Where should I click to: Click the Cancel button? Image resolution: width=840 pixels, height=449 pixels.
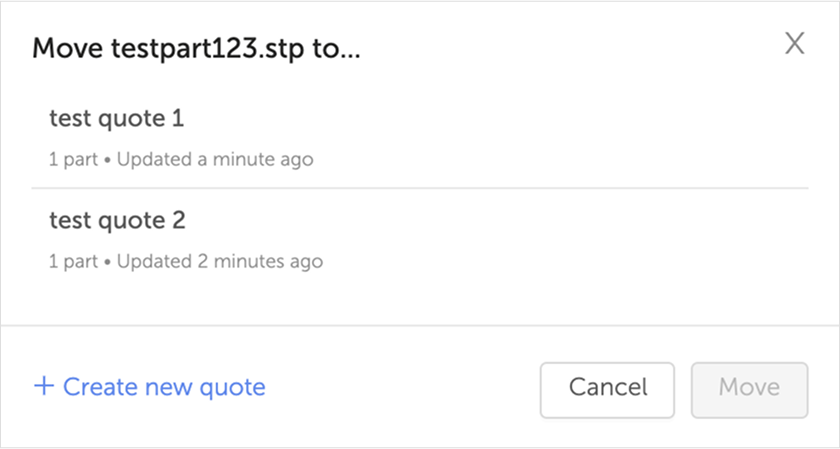[608, 387]
